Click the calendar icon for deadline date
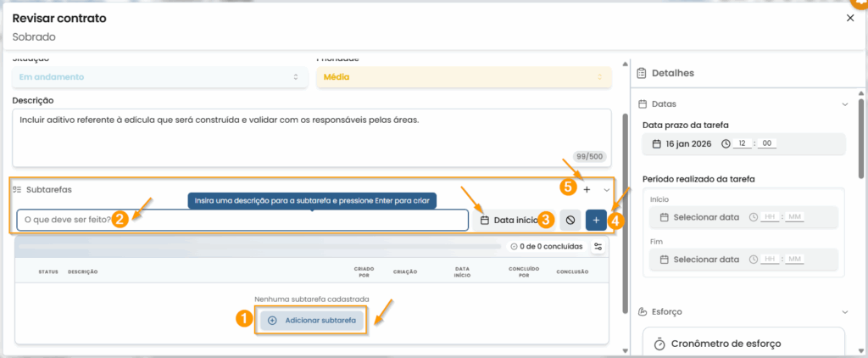This screenshot has height=358, width=868. pyautogui.click(x=656, y=144)
